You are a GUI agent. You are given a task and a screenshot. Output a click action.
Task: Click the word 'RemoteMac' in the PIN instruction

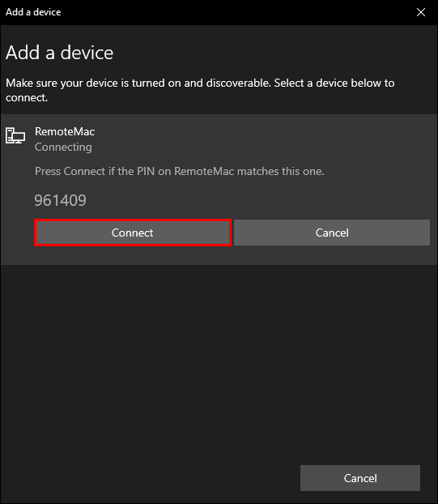coord(204,171)
